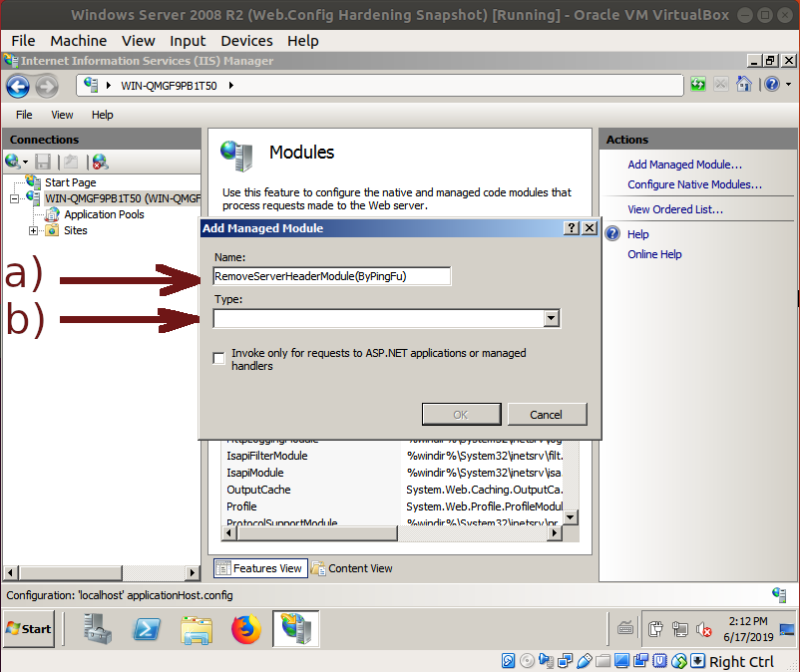The height and width of the screenshot is (672, 800).
Task: Open the VirtualBox Devices menu
Action: pos(246,41)
